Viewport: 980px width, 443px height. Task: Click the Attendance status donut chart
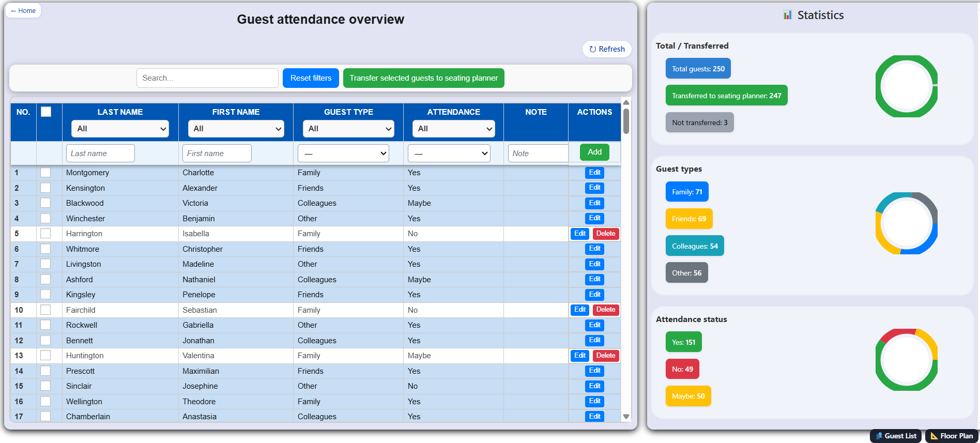906,360
